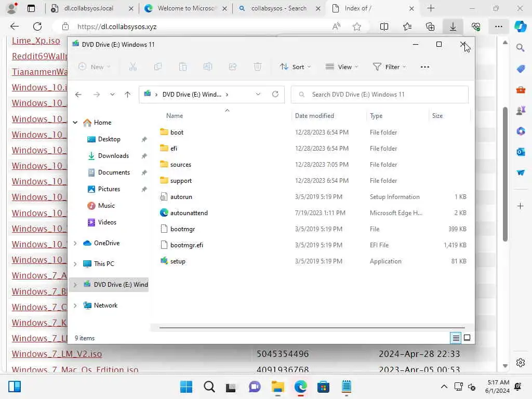Click horizontal scrollbar in Explorer file list

[312, 328]
